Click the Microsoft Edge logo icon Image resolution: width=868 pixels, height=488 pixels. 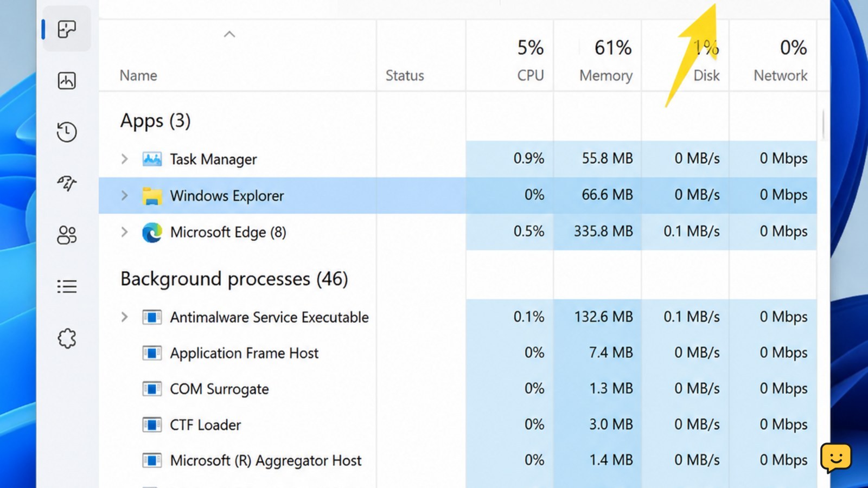tap(152, 232)
